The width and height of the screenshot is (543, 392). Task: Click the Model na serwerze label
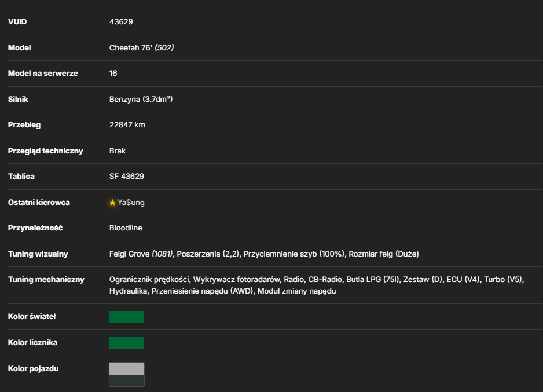point(43,74)
